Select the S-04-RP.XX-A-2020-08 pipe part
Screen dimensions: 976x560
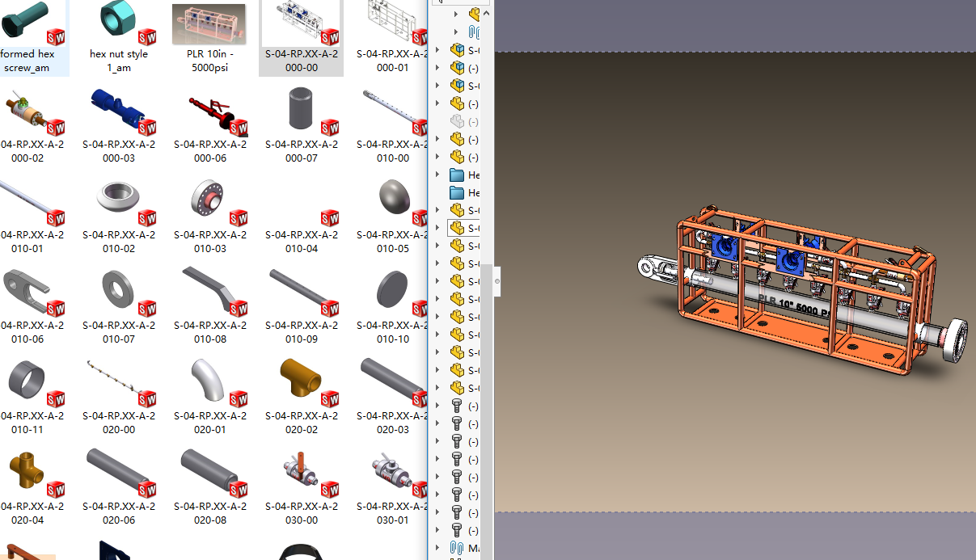click(210, 488)
